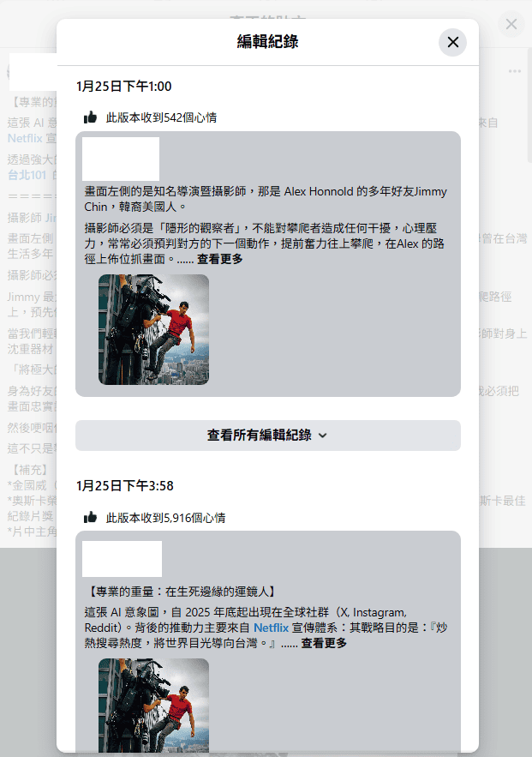Click chevron arrow next to 查看所有編輯紀錄
532x757 pixels.
(322, 436)
